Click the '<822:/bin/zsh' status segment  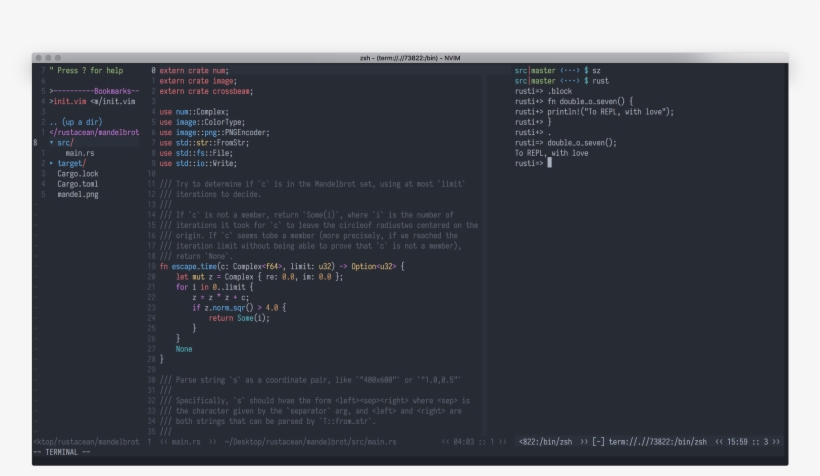click(545, 442)
